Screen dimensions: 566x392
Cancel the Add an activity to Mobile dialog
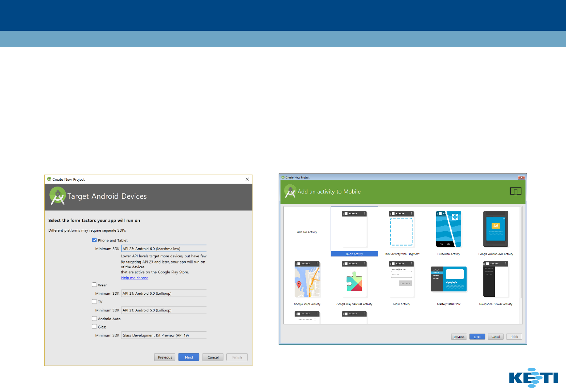coord(496,337)
